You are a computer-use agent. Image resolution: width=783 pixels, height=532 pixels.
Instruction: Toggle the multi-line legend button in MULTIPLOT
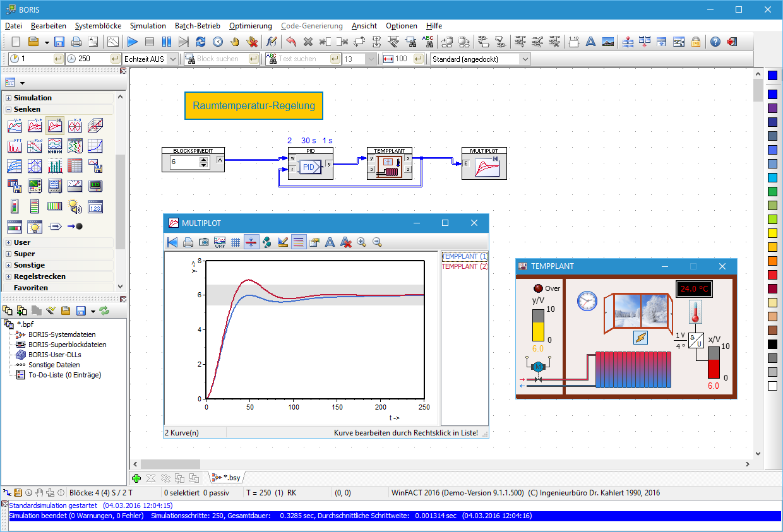pos(299,242)
